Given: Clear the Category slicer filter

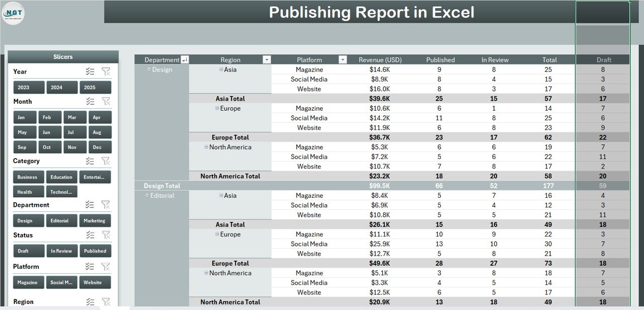Looking at the screenshot, I should pos(106,161).
